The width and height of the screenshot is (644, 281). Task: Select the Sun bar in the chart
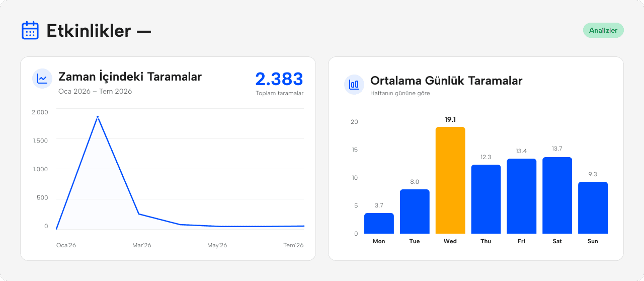coord(593,207)
